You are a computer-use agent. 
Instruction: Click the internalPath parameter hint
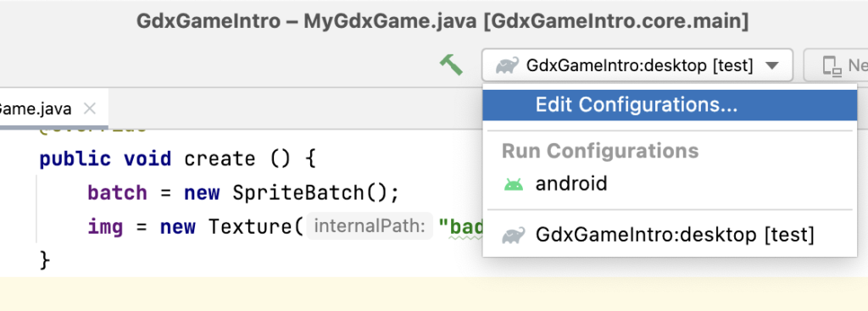(370, 227)
